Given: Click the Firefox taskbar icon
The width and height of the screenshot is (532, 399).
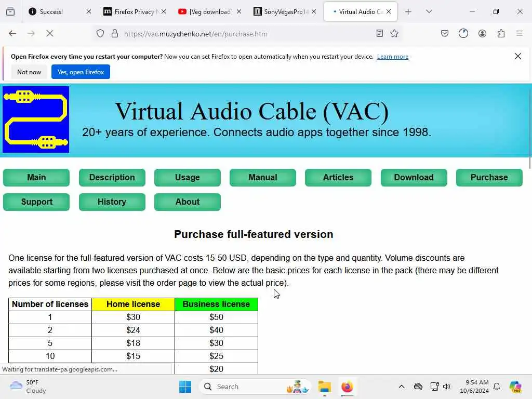Looking at the screenshot, I should [x=347, y=387].
